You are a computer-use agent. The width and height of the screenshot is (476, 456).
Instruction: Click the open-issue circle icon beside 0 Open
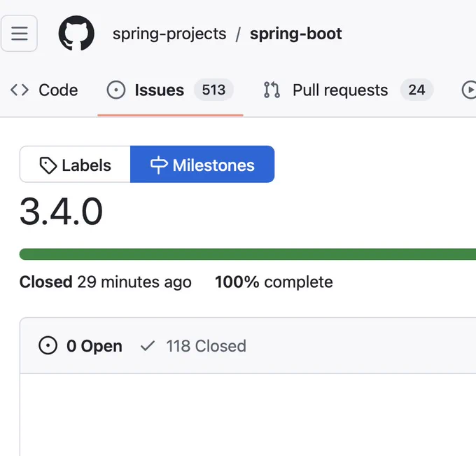coord(48,346)
